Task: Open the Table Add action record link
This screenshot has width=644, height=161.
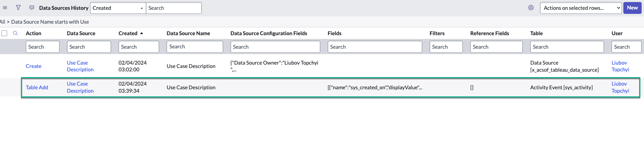Action: tap(37, 87)
